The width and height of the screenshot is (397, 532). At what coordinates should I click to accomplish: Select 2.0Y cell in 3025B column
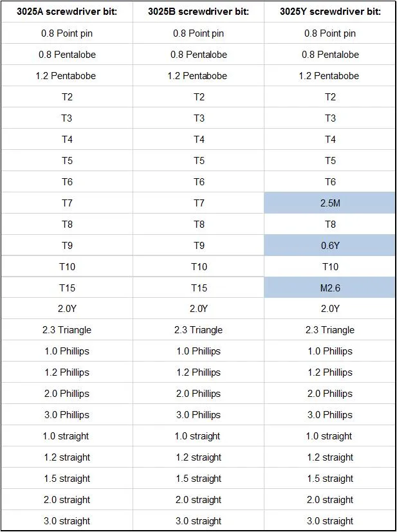(198, 309)
